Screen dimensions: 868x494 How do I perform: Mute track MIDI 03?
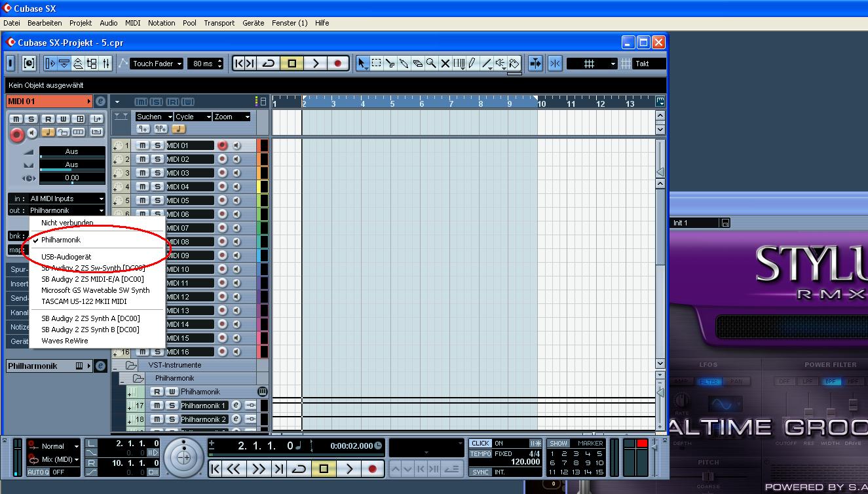click(x=143, y=173)
